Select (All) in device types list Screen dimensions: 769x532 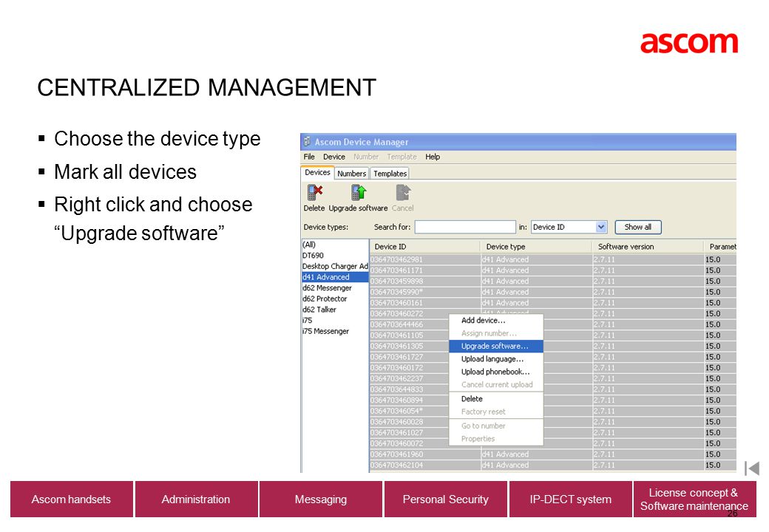point(335,245)
